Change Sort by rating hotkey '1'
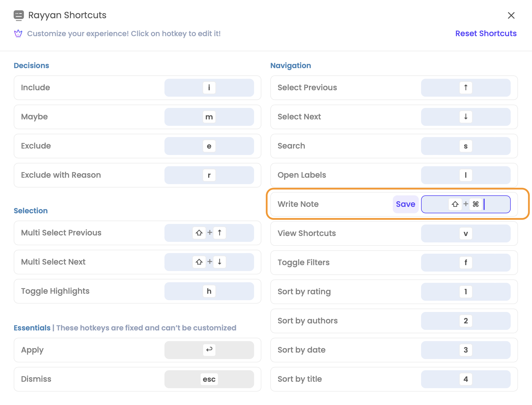This screenshot has width=532, height=405. 466,291
